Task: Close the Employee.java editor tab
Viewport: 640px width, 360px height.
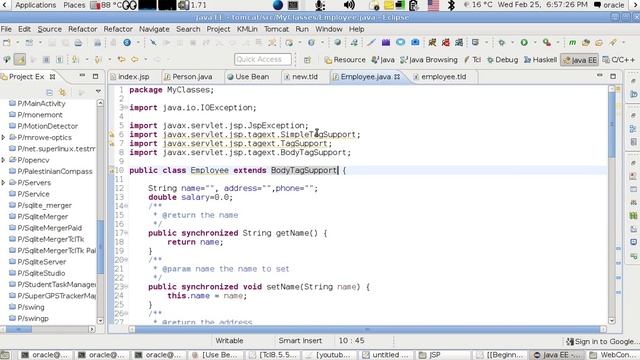Action: (x=397, y=76)
